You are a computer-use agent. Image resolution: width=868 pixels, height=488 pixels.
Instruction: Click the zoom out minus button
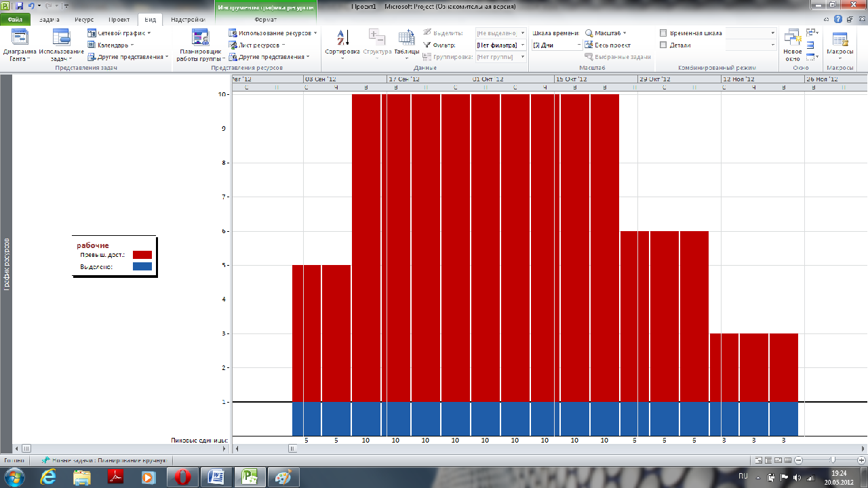click(x=799, y=460)
